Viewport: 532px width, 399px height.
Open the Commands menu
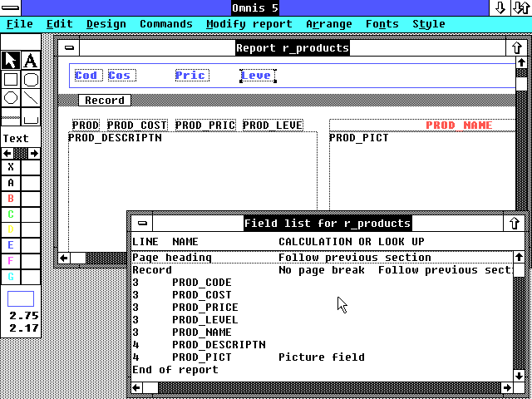tap(166, 24)
